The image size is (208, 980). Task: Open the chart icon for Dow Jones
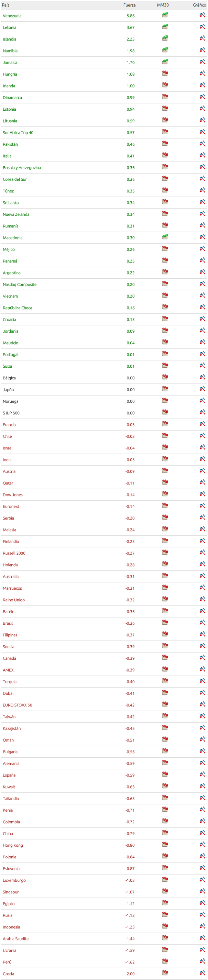pyautogui.click(x=202, y=494)
